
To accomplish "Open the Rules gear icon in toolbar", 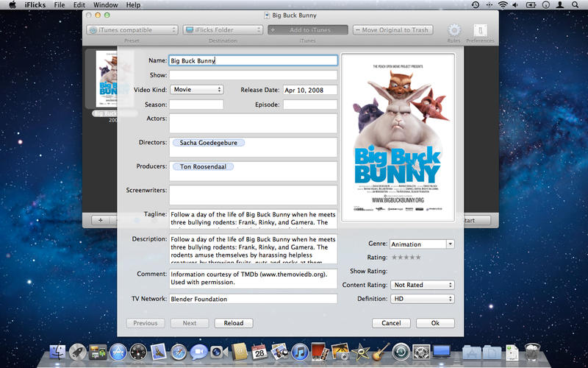I will [x=454, y=30].
